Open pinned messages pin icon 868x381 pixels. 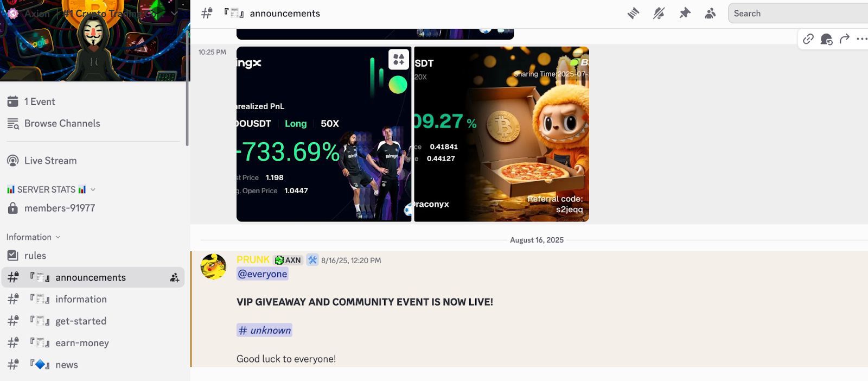tap(685, 14)
